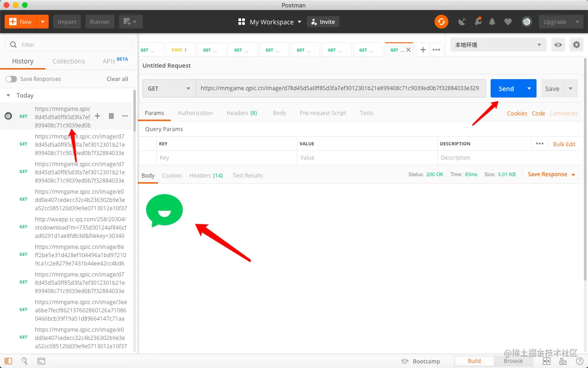Select the History sidebar tab
Screen dimensions: 588x368
pyautogui.click(x=23, y=61)
